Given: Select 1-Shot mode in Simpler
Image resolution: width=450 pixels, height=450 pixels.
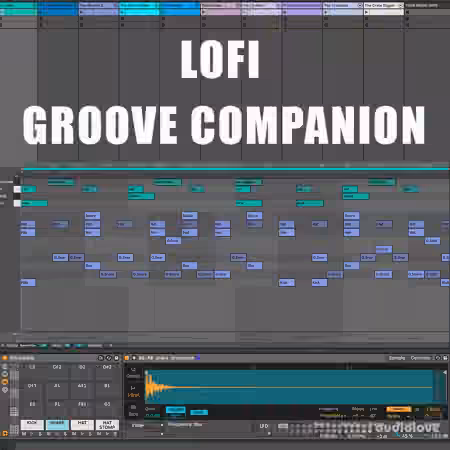Looking at the screenshot, I should pos(133,392).
